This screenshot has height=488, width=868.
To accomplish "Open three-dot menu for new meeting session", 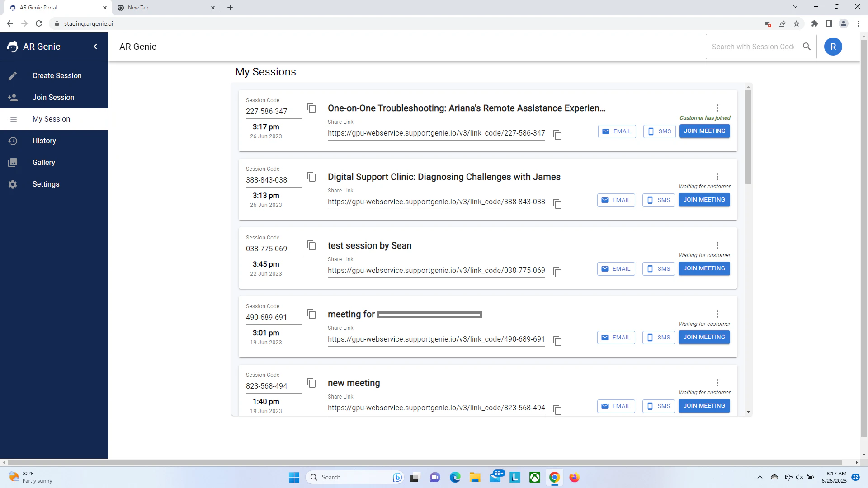I will point(717,383).
